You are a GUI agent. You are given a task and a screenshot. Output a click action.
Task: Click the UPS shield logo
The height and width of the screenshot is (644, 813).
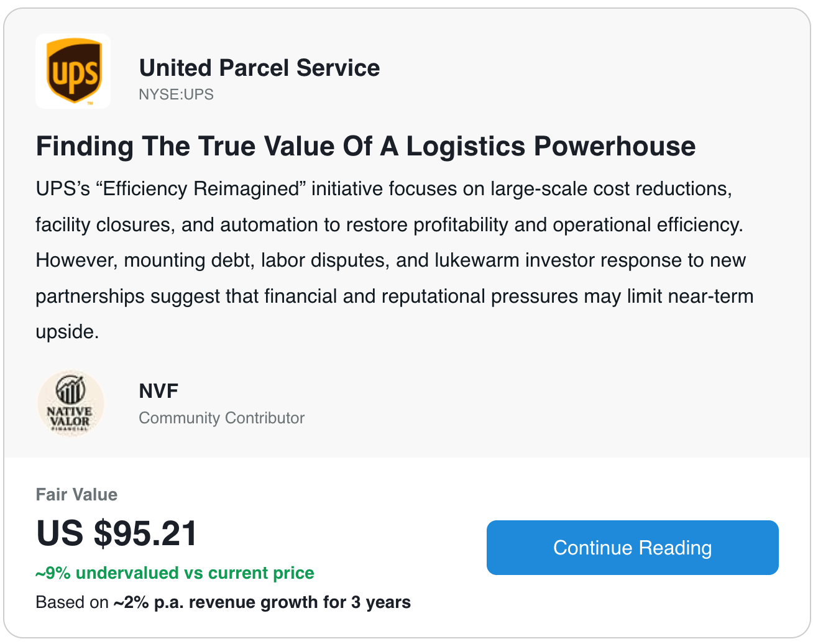point(73,71)
